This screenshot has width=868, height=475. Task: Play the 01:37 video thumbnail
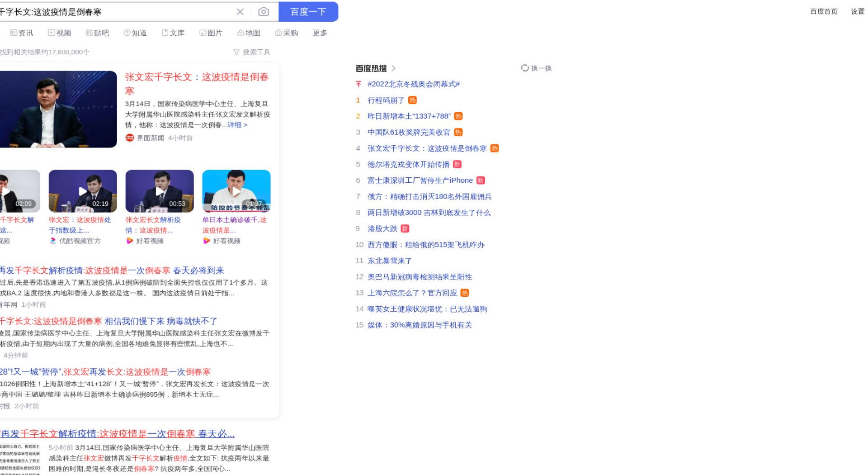(236, 191)
